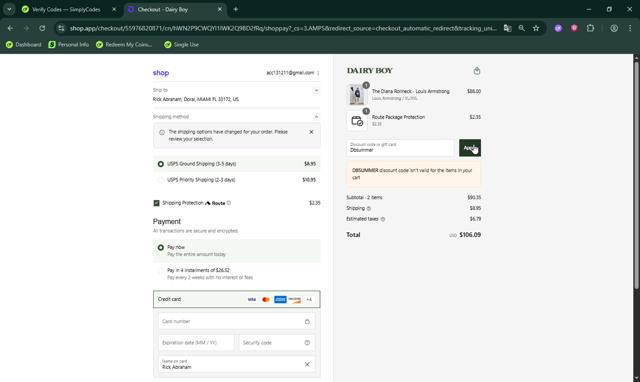Screen dimensions: 640x382
Task: Open the purple extension icon
Action: pos(558,28)
